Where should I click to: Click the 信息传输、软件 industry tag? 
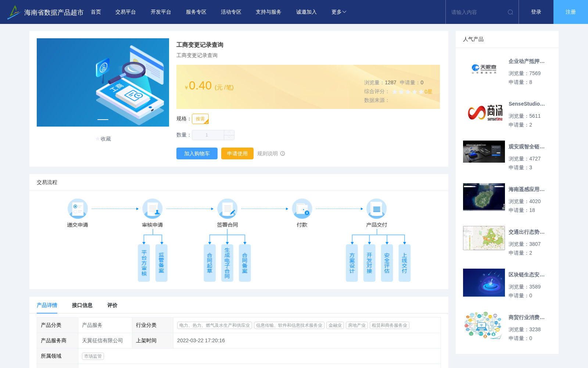click(x=289, y=325)
